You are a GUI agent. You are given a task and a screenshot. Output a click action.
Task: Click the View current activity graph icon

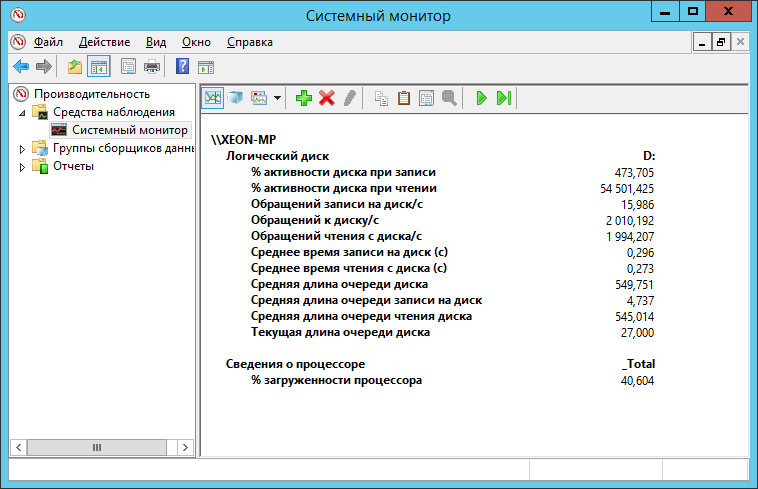(x=213, y=98)
